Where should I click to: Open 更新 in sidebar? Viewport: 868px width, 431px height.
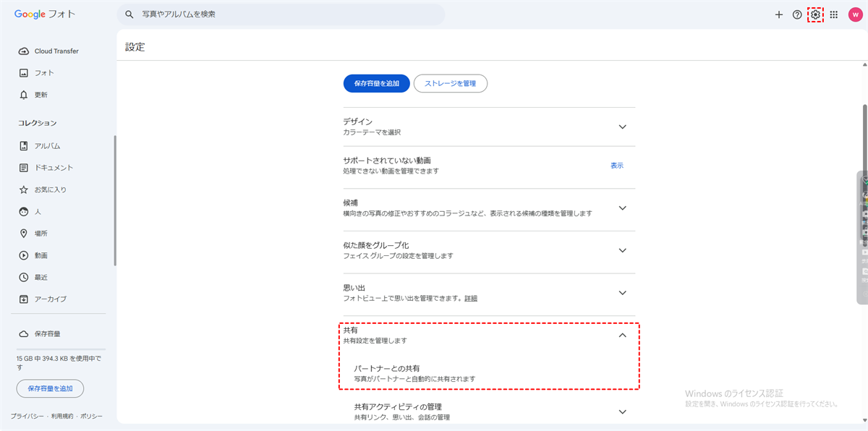tap(41, 95)
